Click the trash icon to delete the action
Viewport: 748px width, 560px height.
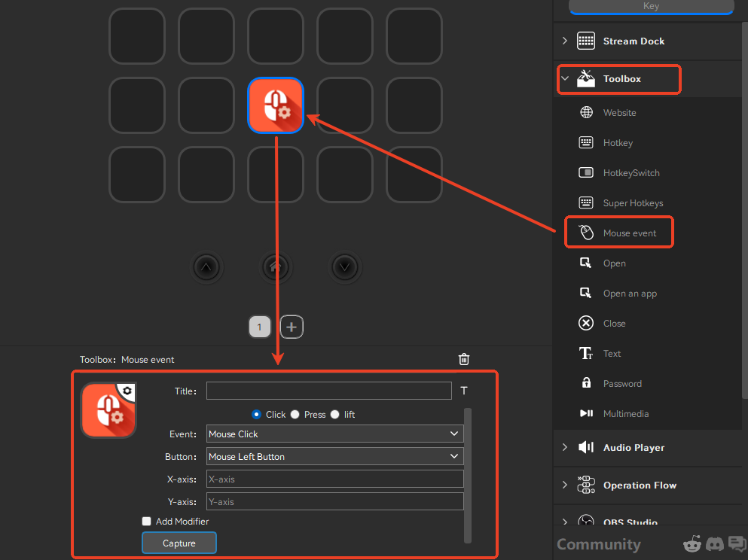click(463, 359)
